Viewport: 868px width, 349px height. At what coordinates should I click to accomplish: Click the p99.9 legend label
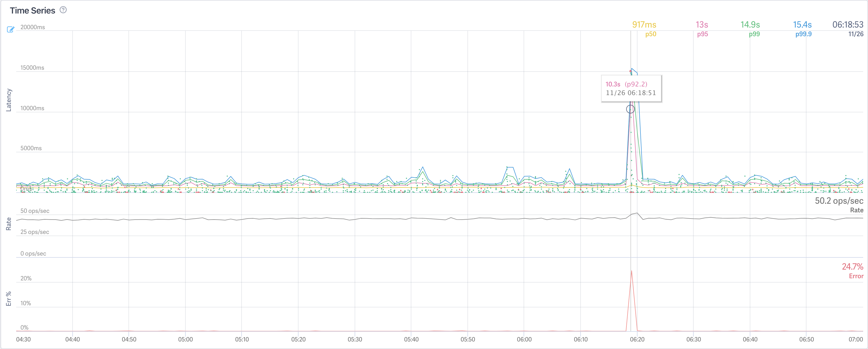click(803, 34)
